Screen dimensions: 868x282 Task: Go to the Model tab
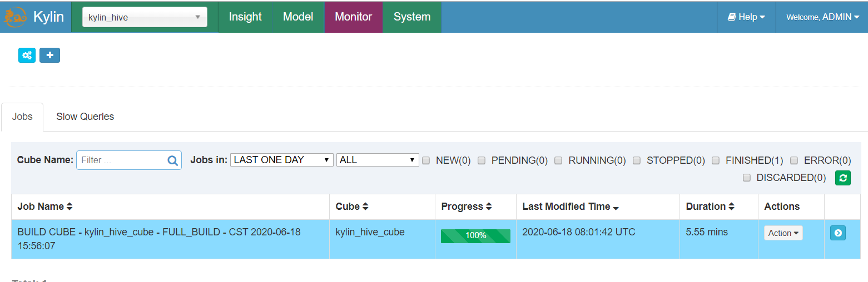tap(298, 17)
